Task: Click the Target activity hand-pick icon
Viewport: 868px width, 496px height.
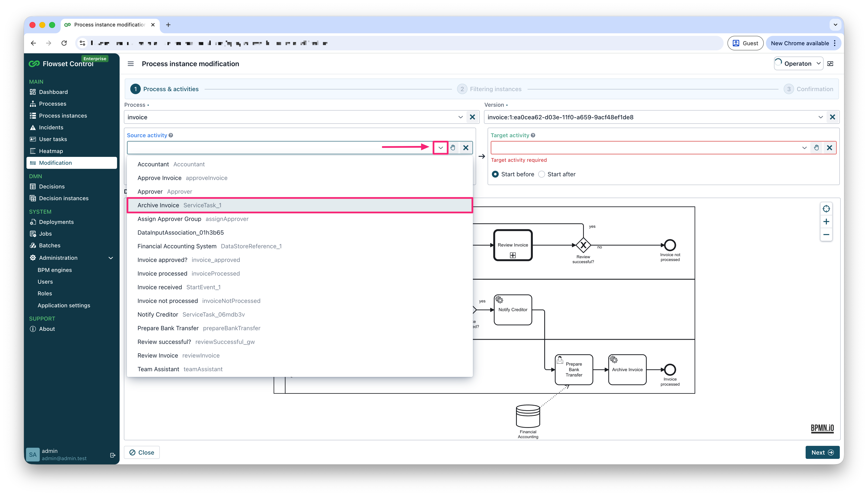Action: point(817,147)
